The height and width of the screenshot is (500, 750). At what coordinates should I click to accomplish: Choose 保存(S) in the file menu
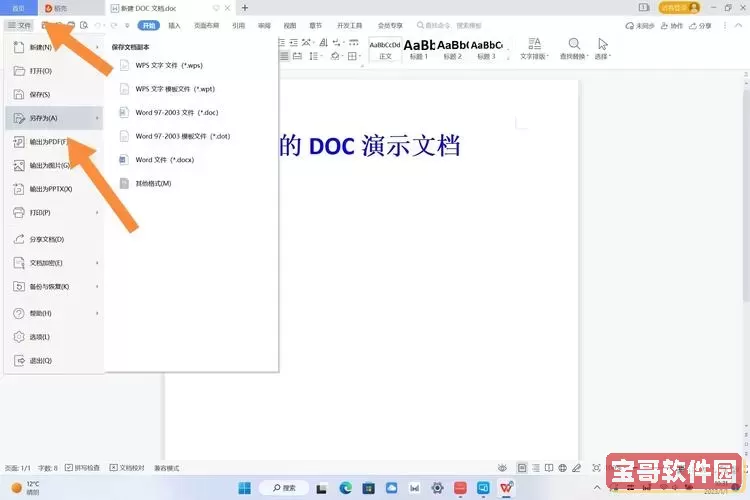54,94
